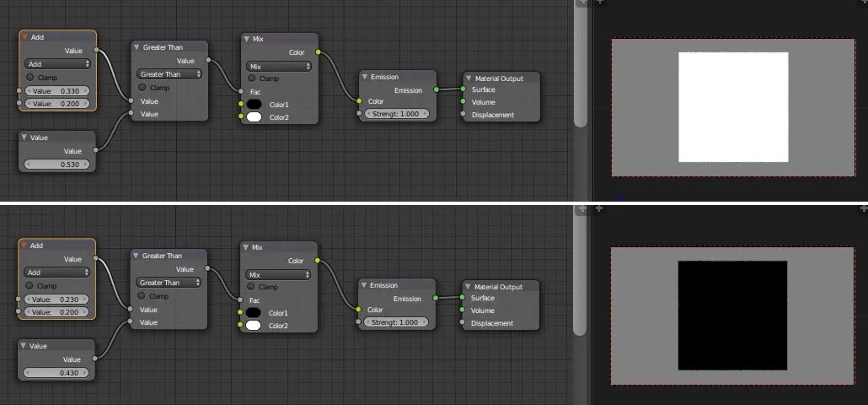868x405 pixels.
Task: Collapse the Mix node in upper editor
Action: click(246, 40)
